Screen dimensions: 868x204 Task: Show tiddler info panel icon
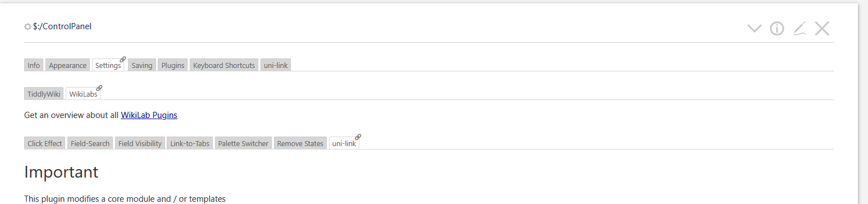(x=776, y=29)
